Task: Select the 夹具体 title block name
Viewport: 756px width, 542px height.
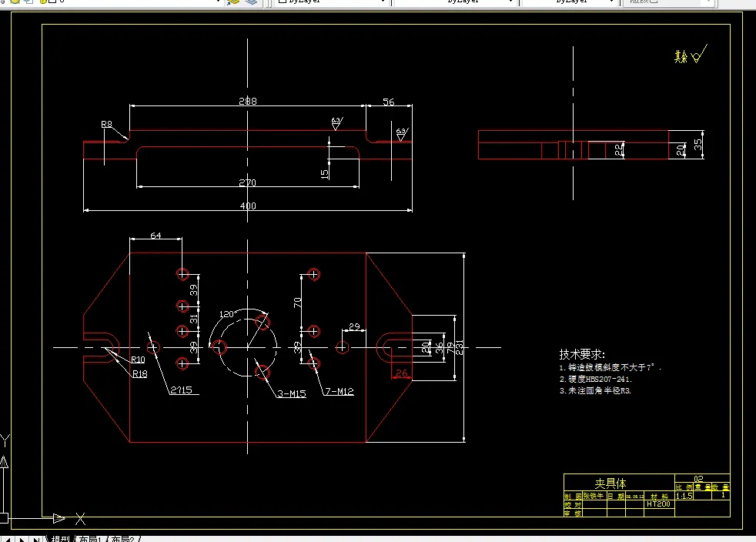Action: point(610,483)
